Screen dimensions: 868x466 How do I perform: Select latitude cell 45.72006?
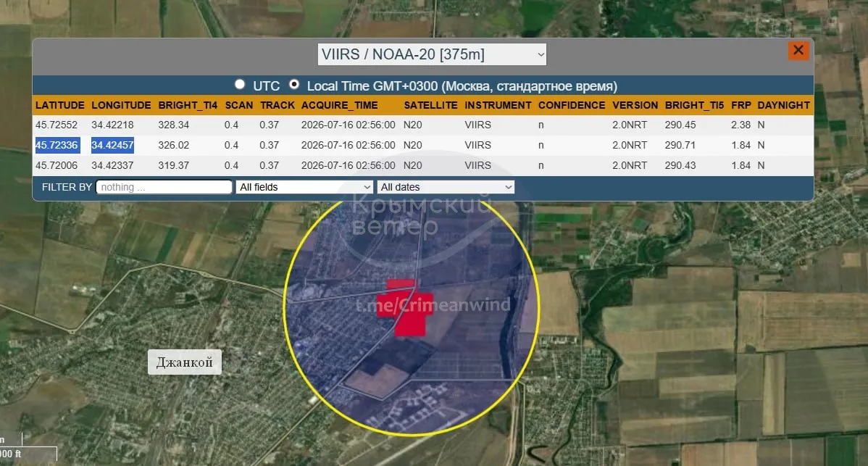coord(57,165)
